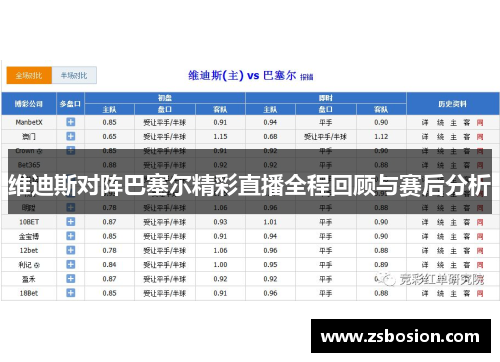The height and width of the screenshot is (362, 500).
Task: Expand the plus icon in 盈禾 row
Action: pyautogui.click(x=71, y=279)
